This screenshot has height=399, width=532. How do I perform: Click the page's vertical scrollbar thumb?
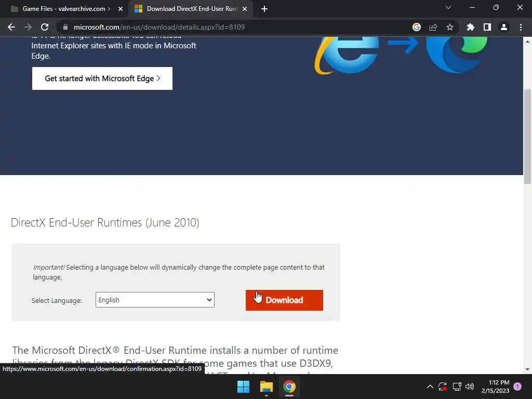point(527,137)
